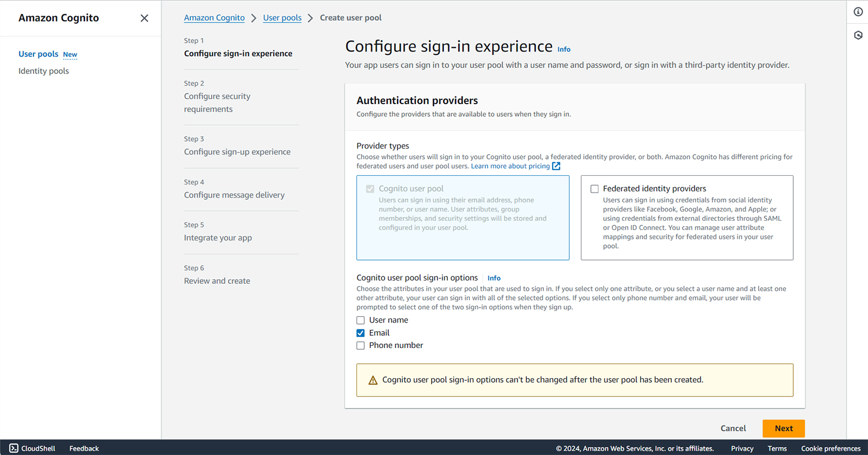Close the Amazon Cognito side navigation panel
868x455 pixels.
point(144,18)
